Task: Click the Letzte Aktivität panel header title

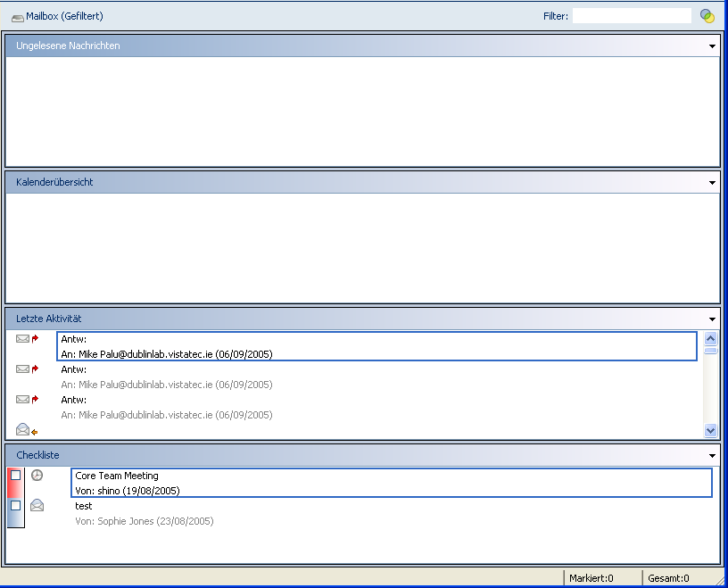Action: [49, 319]
